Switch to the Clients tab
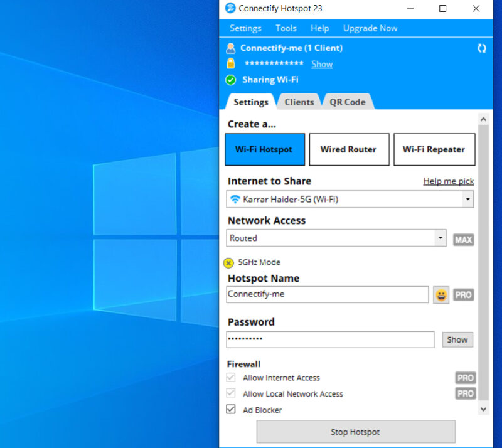 click(x=299, y=102)
